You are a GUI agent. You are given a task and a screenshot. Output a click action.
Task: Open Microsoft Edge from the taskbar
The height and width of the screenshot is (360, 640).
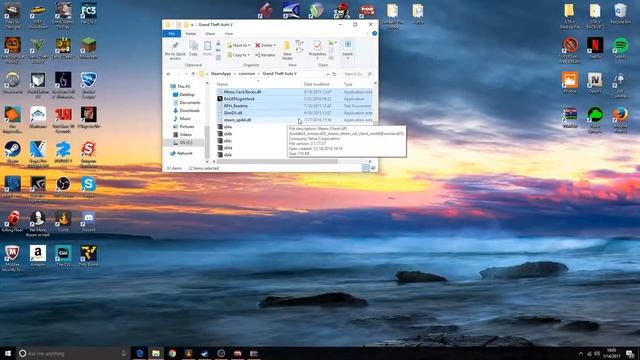point(140,353)
